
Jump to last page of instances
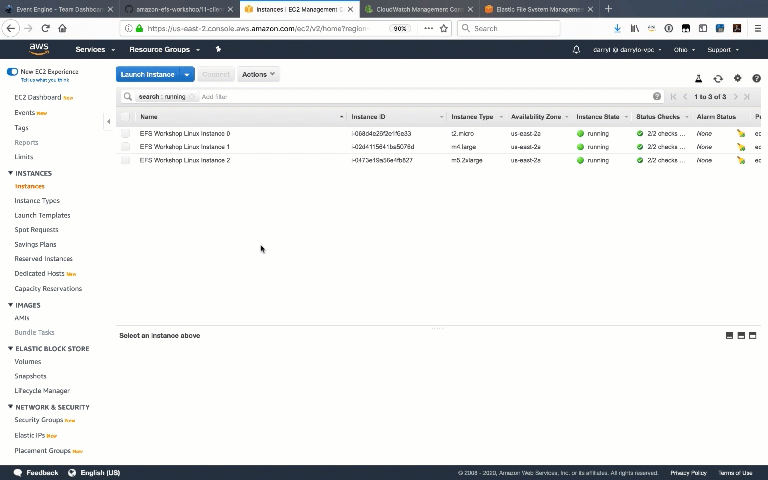746,96
